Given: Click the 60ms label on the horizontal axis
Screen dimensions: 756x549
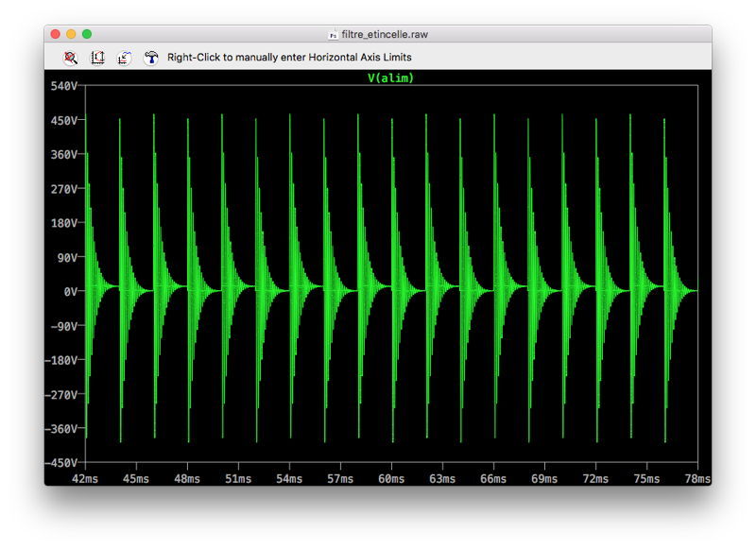Looking at the screenshot, I should pos(391,479).
